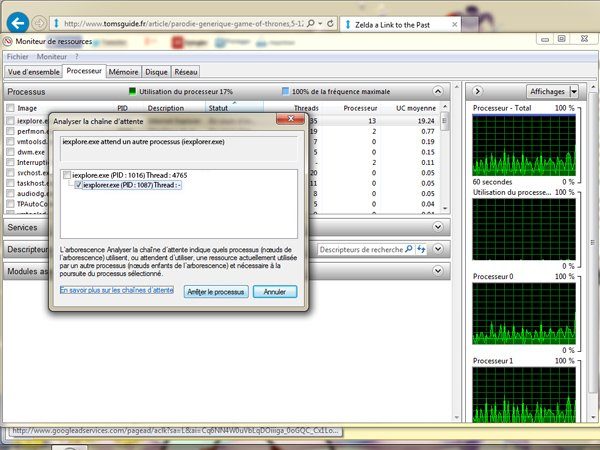Maximize the Moniteur de ressources window
Screen dimensions: 600x450
pyautogui.click(x=562, y=39)
